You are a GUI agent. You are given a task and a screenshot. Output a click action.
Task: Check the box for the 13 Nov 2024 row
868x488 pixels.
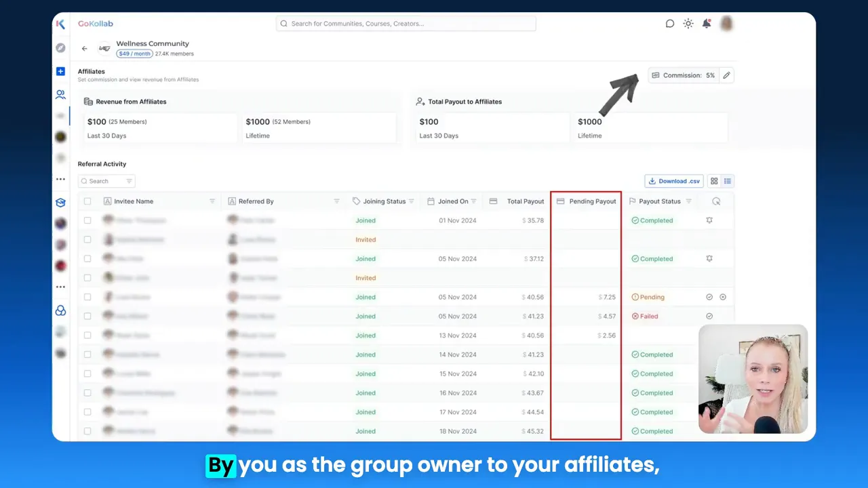pos(87,335)
